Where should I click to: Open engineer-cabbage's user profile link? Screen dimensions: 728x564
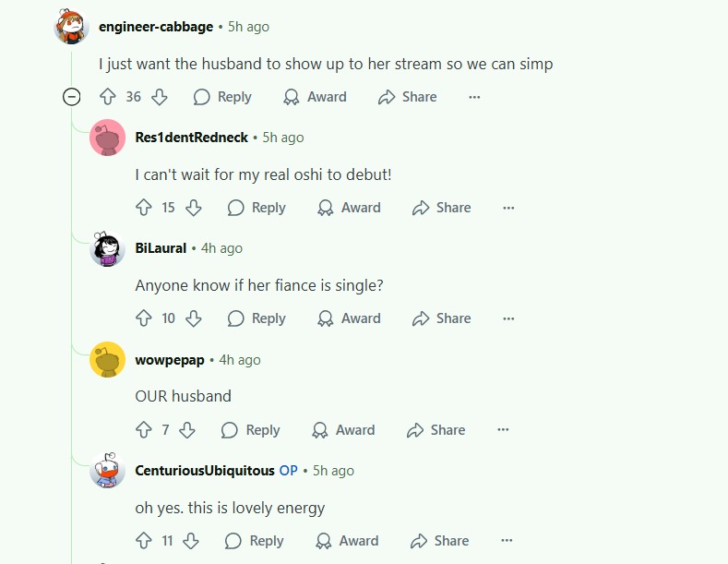pyautogui.click(x=156, y=27)
